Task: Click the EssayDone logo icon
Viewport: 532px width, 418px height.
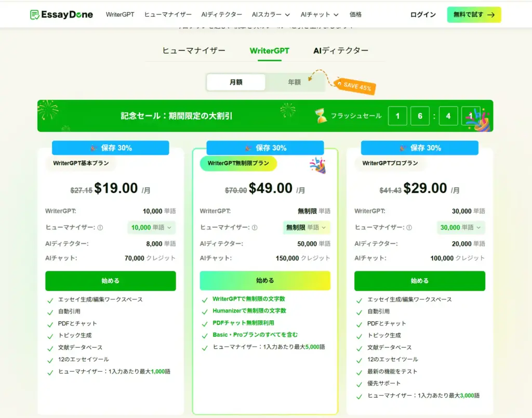Action: [35, 15]
